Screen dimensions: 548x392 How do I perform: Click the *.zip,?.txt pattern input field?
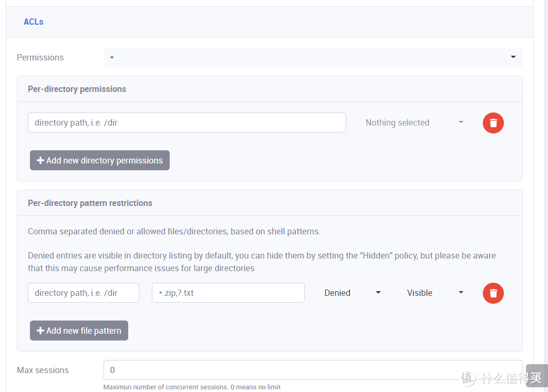[228, 293]
